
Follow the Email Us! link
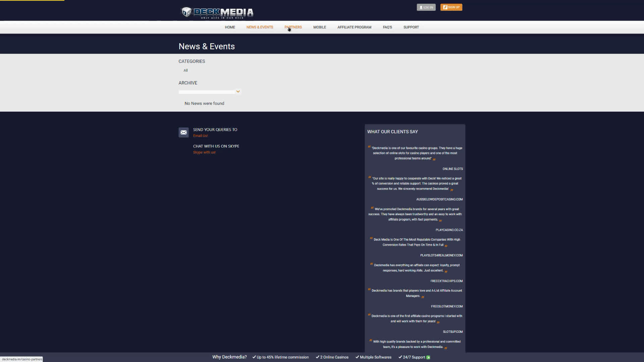coord(200,136)
